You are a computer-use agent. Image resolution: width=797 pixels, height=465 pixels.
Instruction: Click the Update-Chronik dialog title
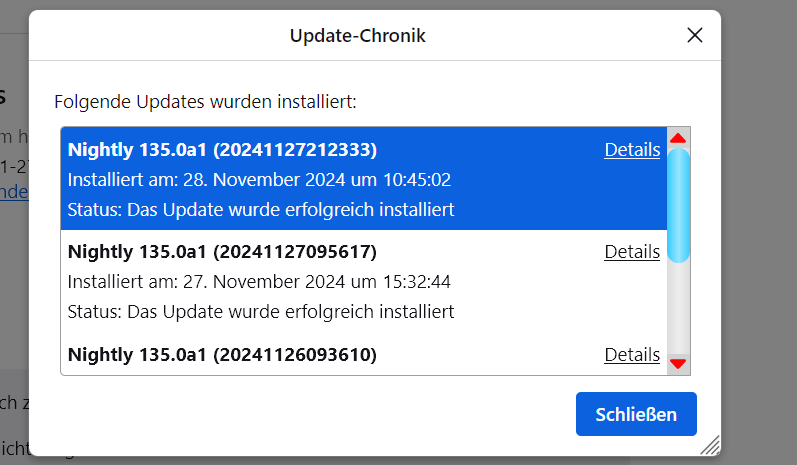point(357,36)
